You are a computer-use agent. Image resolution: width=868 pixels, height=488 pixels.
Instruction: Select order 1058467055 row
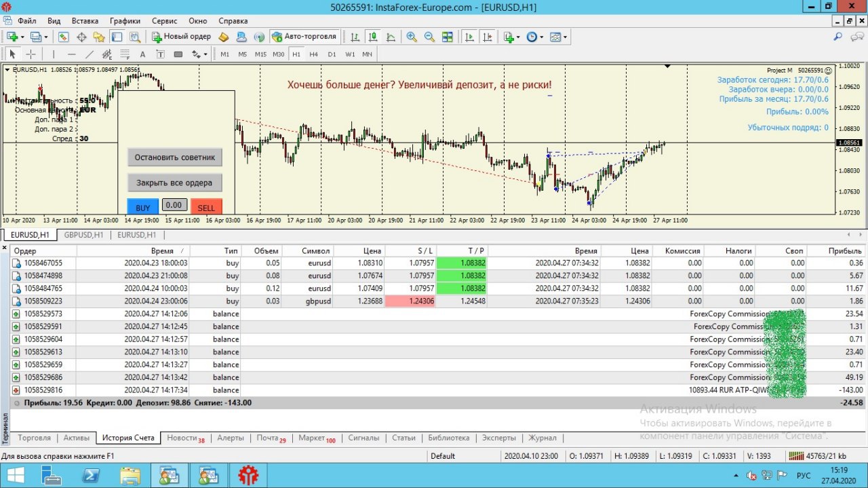(x=438, y=263)
